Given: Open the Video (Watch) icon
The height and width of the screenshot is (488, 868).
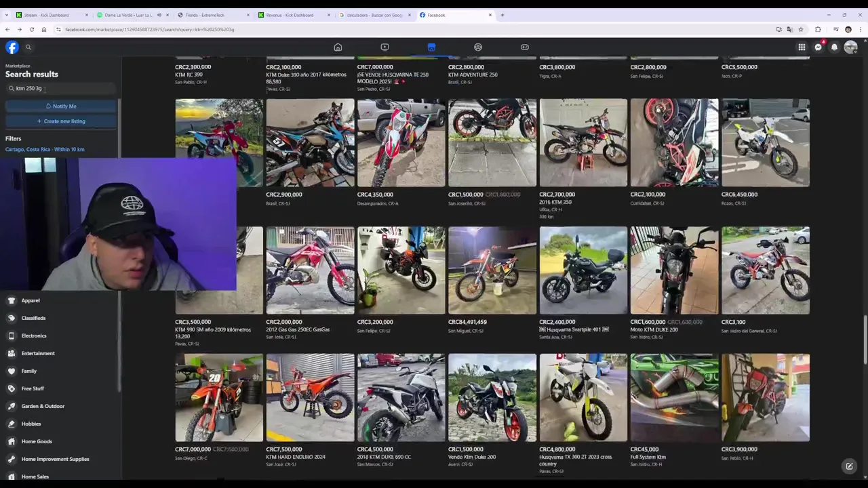Looking at the screenshot, I should point(384,47).
